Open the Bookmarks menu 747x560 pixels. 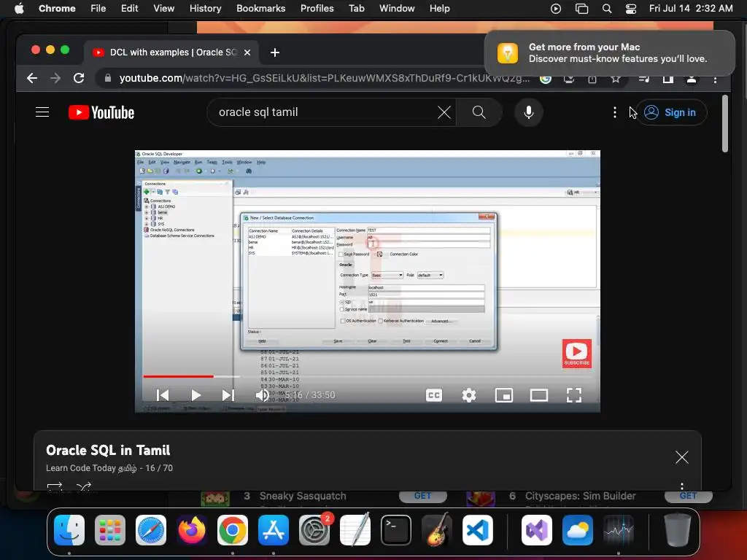[261, 9]
